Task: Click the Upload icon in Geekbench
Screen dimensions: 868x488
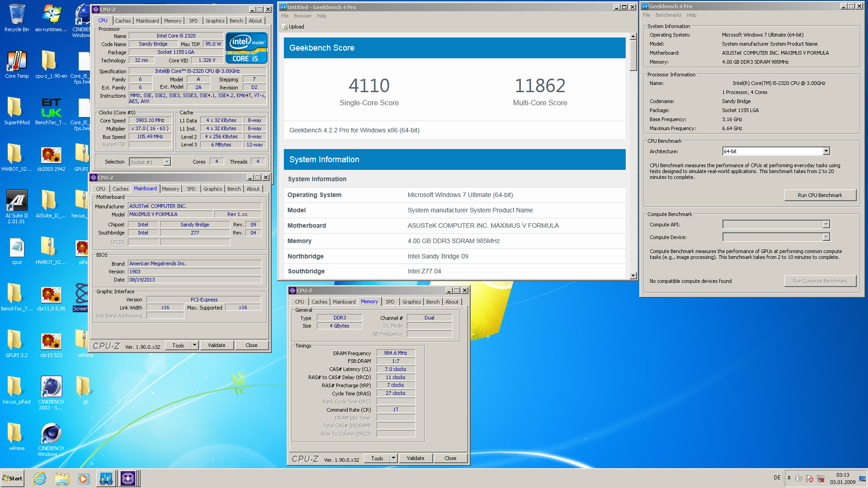Action: [x=284, y=27]
